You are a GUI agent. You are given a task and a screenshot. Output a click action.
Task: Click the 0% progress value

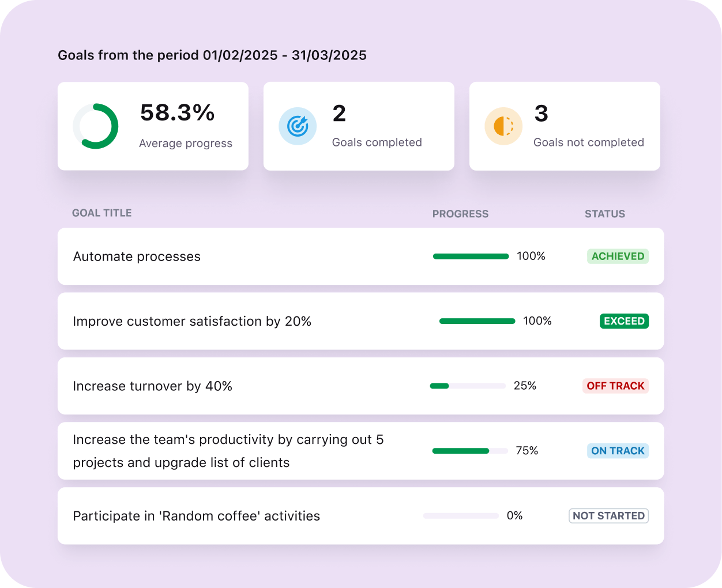coord(515,515)
